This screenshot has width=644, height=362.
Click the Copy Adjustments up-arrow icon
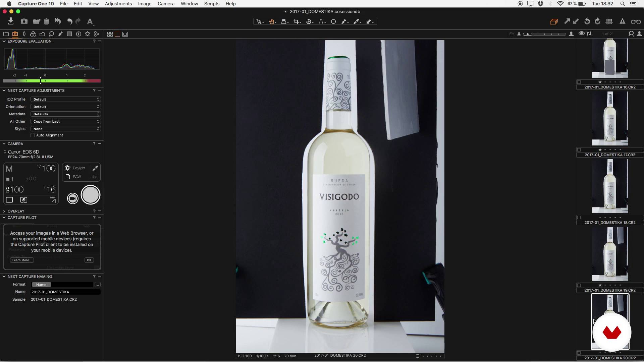(567, 21)
